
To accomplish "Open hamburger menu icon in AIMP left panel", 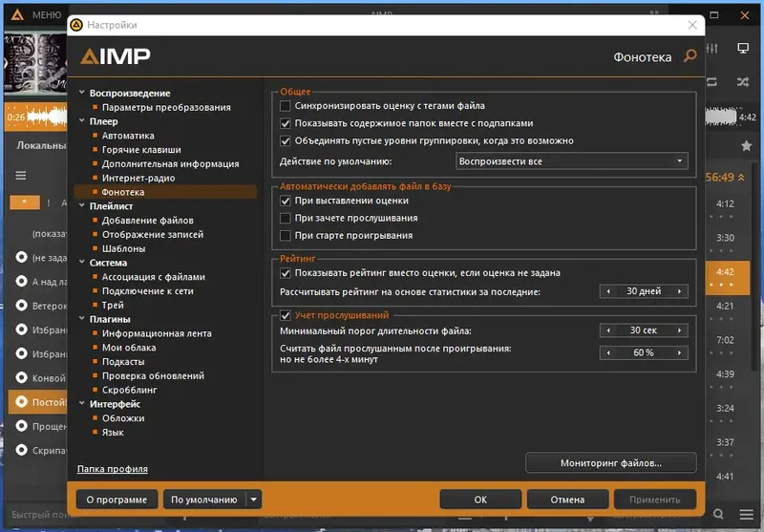I will [x=20, y=176].
